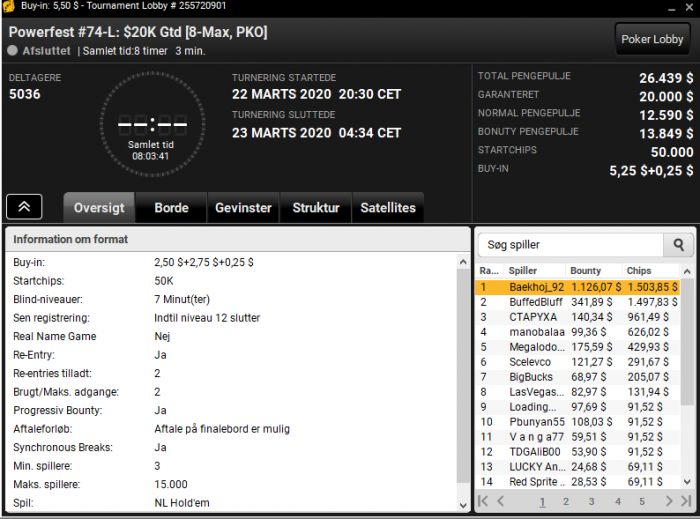Screen dimensions: 700x519
Task: Select player row manobalaa
Action: tap(578, 332)
